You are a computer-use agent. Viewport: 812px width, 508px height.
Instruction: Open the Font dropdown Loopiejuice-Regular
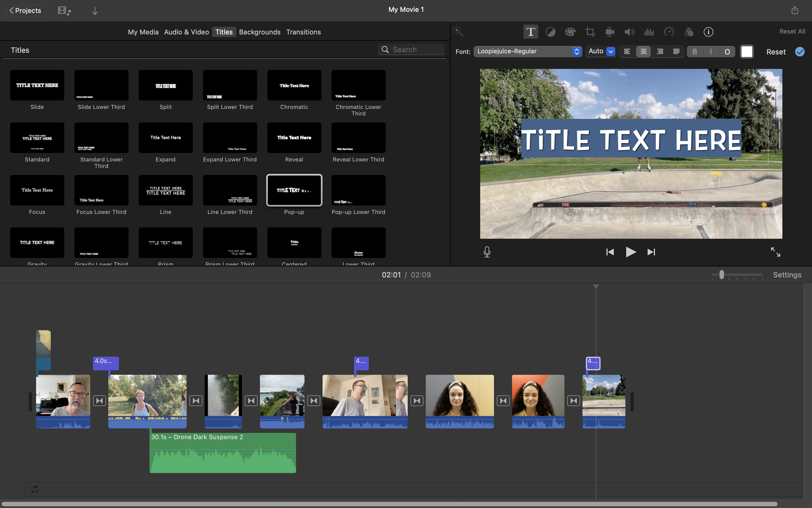[528, 51]
